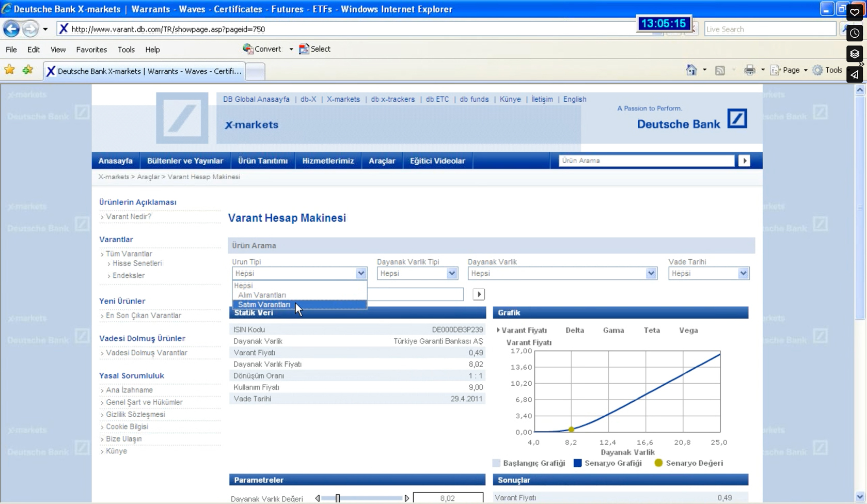Click Bültenler ve Yayınlar navigation item

(185, 161)
